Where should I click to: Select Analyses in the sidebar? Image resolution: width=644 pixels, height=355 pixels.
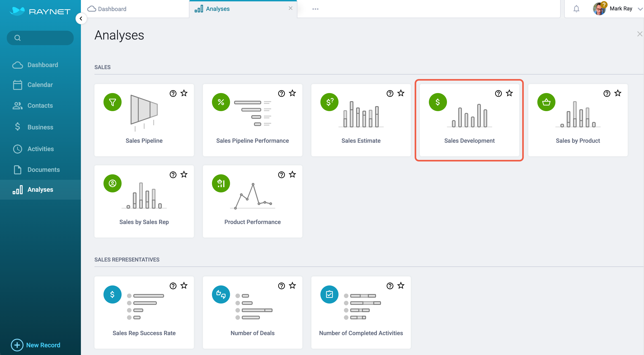click(40, 190)
